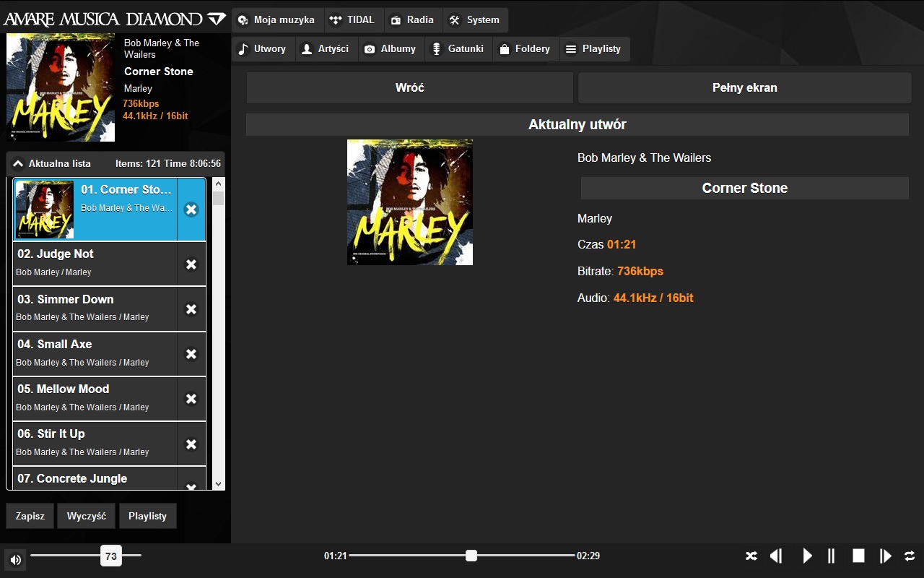
Task: Click total time 02:29 beside progress bar
Action: point(588,556)
